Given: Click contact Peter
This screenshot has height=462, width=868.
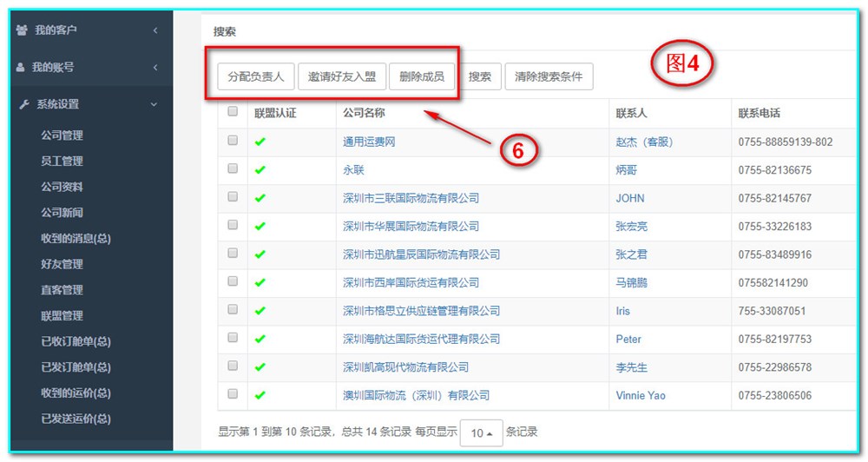Looking at the screenshot, I should 628,339.
